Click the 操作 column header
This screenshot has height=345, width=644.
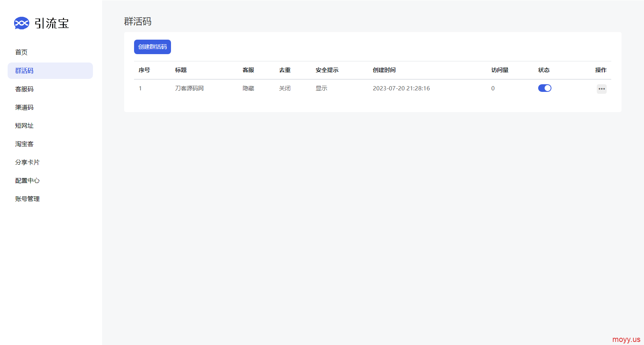[x=601, y=70]
